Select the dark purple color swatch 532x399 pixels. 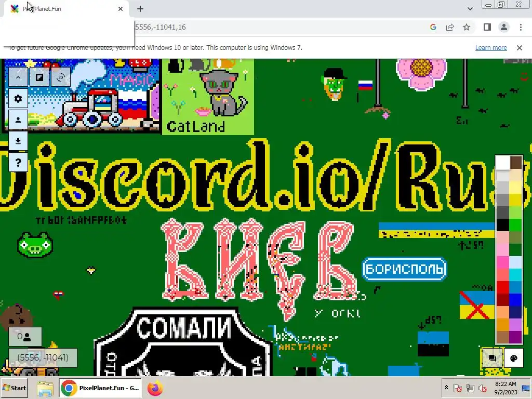click(x=516, y=337)
